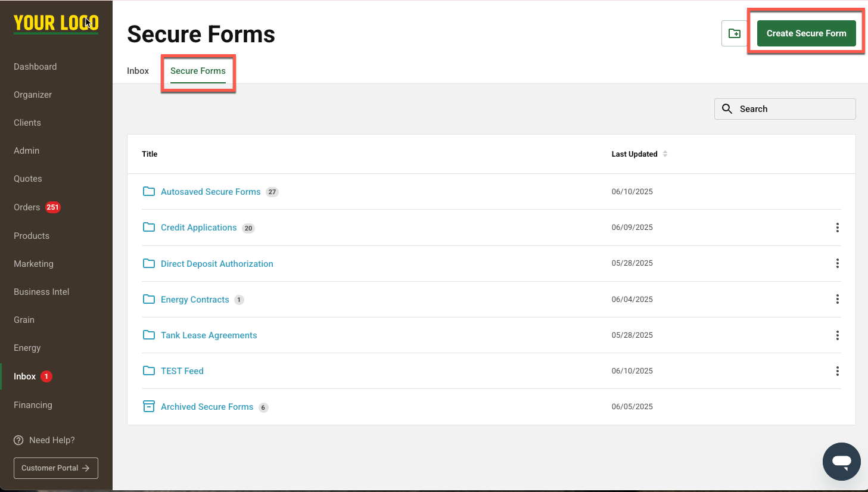Click the Title column header
The height and width of the screenshot is (492, 868).
(x=150, y=154)
